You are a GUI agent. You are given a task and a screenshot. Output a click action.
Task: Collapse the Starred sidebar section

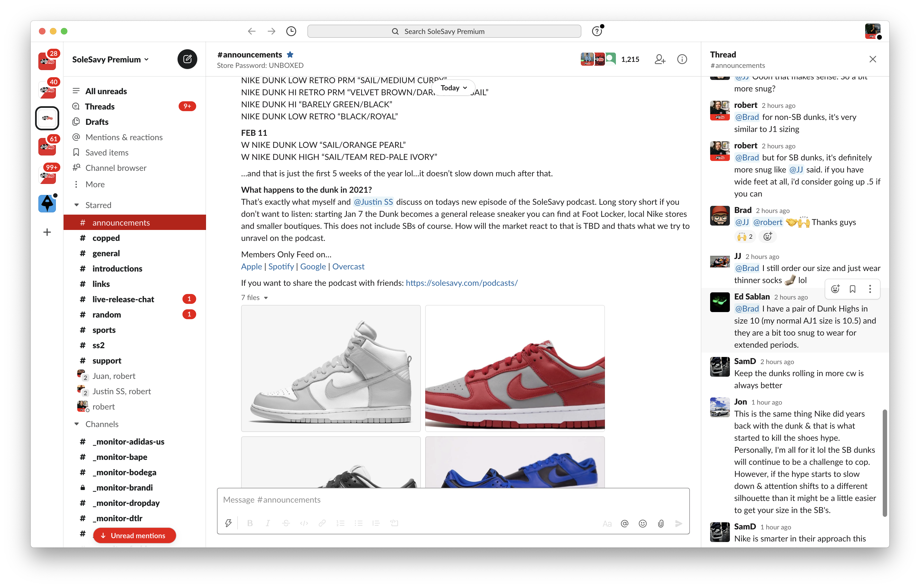[x=77, y=205]
